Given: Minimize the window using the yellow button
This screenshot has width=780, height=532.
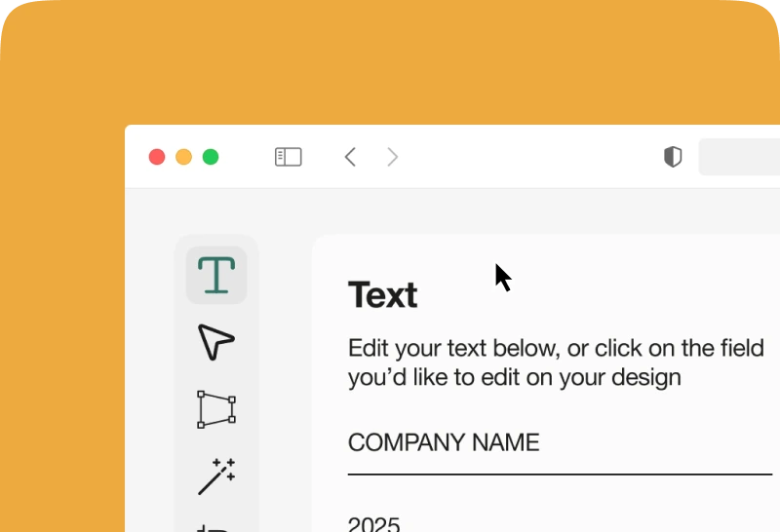Looking at the screenshot, I should [x=183, y=157].
